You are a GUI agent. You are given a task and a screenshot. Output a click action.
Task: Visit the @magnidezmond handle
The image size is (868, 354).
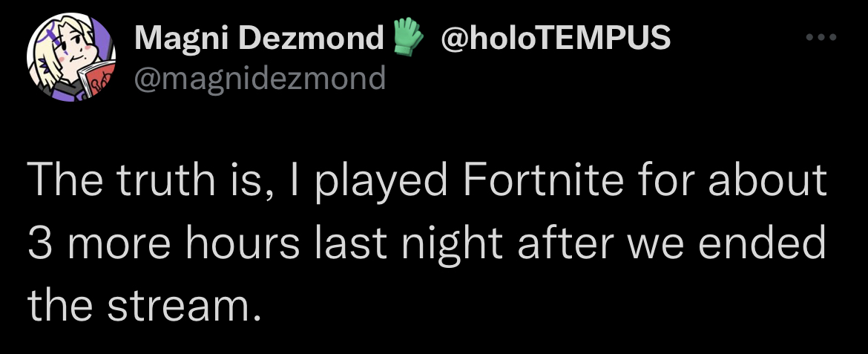pyautogui.click(x=260, y=76)
